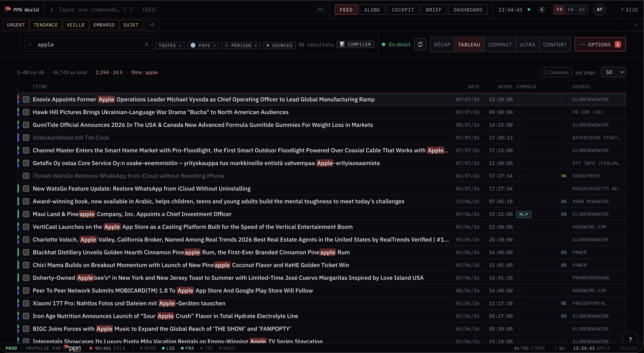
Task: Open the OPTIONS menu
Action: pos(600,45)
